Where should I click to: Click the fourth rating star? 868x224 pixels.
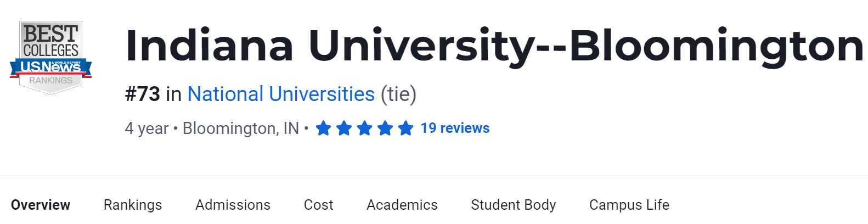[385, 128]
